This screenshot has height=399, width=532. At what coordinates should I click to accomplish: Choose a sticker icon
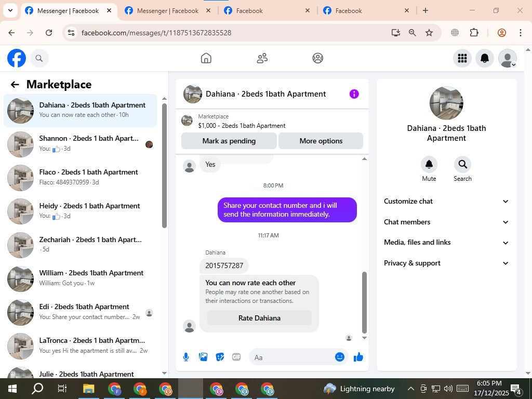point(220,357)
